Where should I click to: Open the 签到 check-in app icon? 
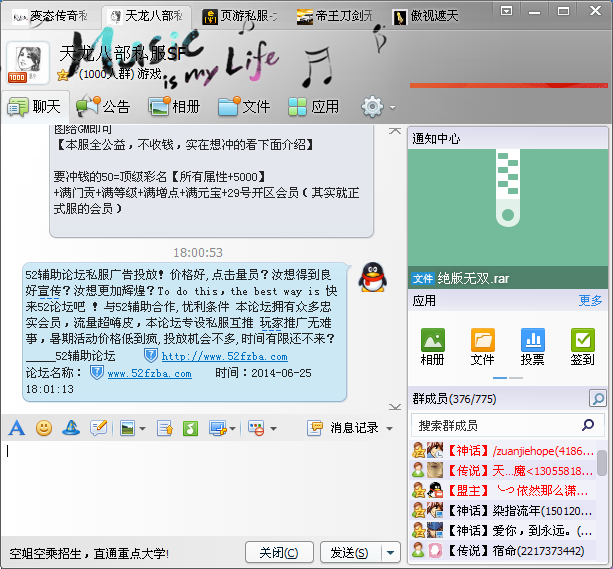point(583,347)
